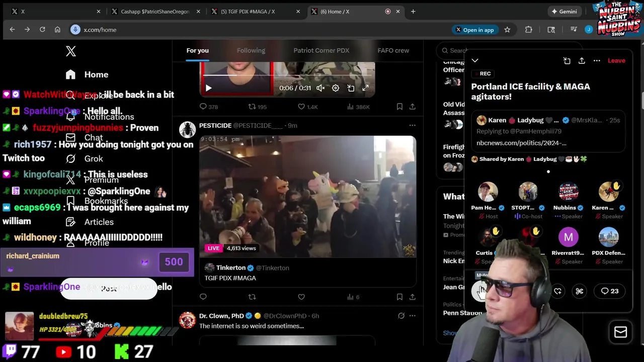
Task: Click Tinkerton account name link
Action: [231, 268]
